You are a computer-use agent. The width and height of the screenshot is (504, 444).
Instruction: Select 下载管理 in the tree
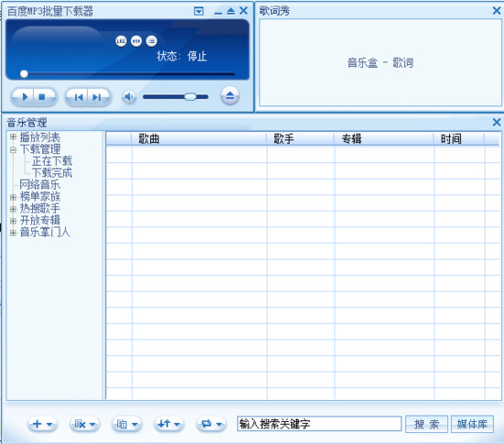[39, 150]
